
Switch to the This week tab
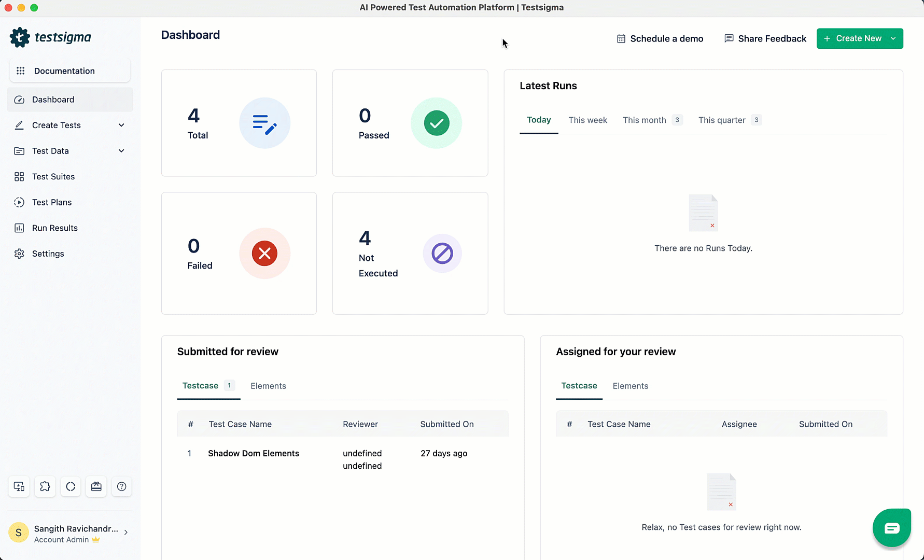click(x=587, y=120)
